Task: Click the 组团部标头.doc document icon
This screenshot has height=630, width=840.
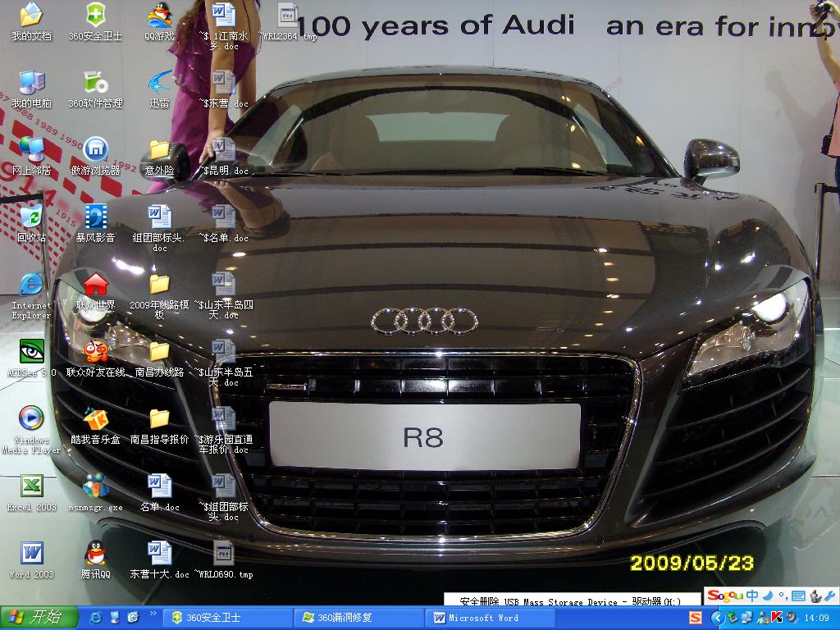Action: (160, 228)
